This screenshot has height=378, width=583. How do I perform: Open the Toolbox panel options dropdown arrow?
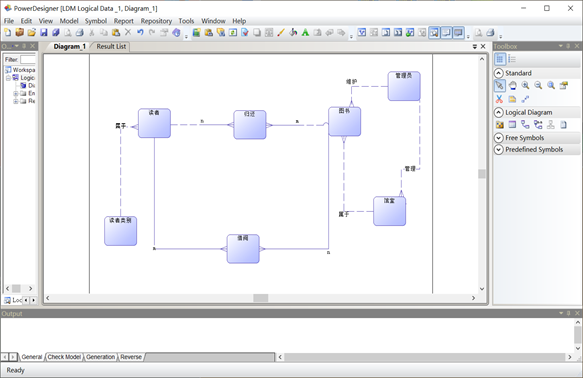click(561, 46)
